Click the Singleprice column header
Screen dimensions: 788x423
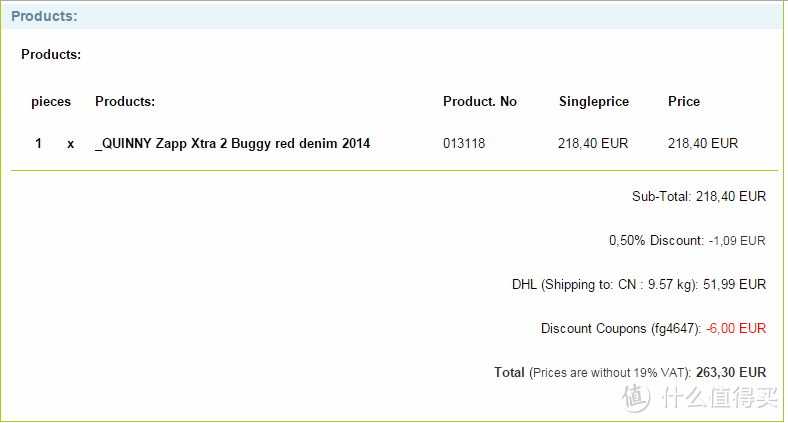pos(594,101)
